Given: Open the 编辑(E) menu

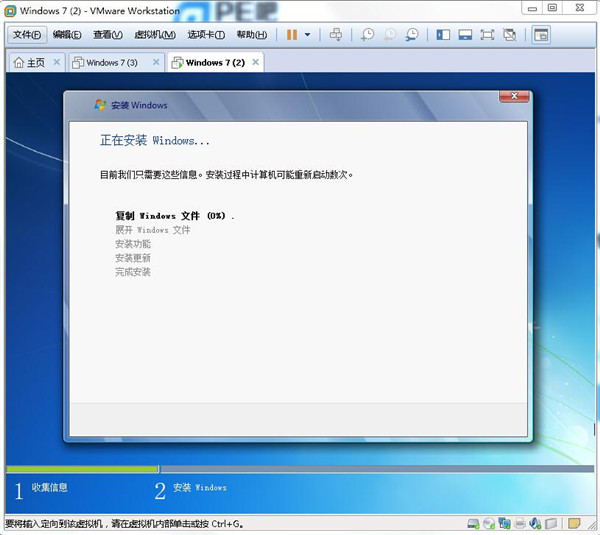Looking at the screenshot, I should (x=67, y=35).
